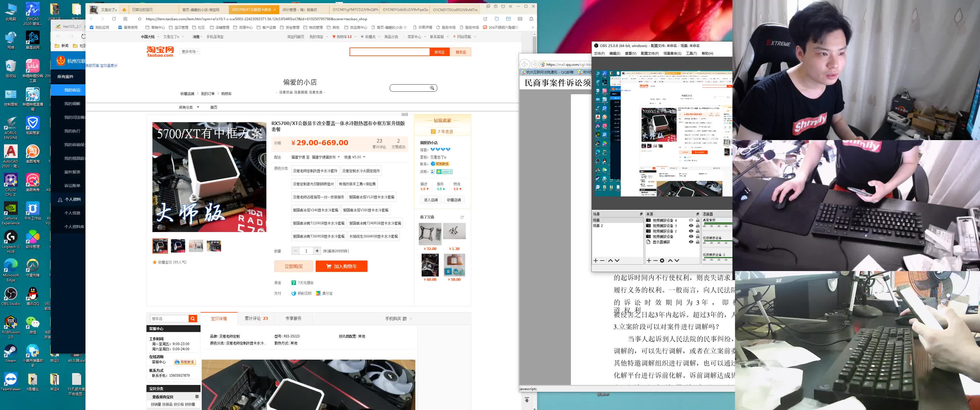The image size is (980, 410).
Task: Click the 立即购买 button
Action: [293, 266]
